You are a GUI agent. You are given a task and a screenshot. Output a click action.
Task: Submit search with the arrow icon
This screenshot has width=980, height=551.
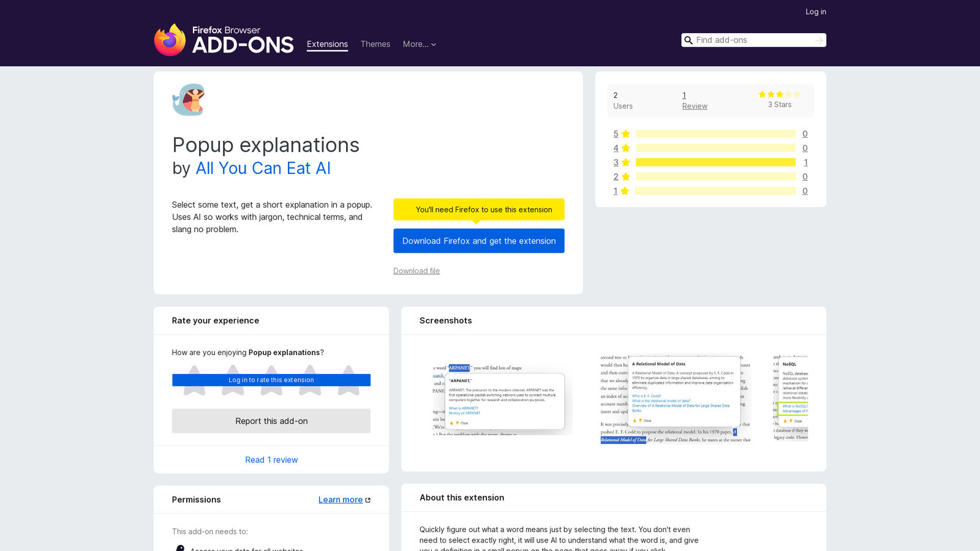pyautogui.click(x=819, y=40)
